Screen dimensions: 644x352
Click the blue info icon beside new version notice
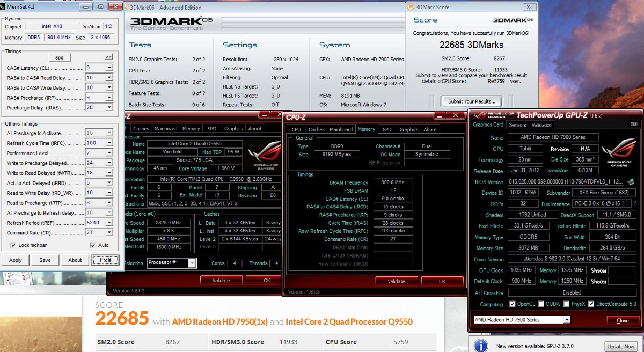(x=481, y=346)
